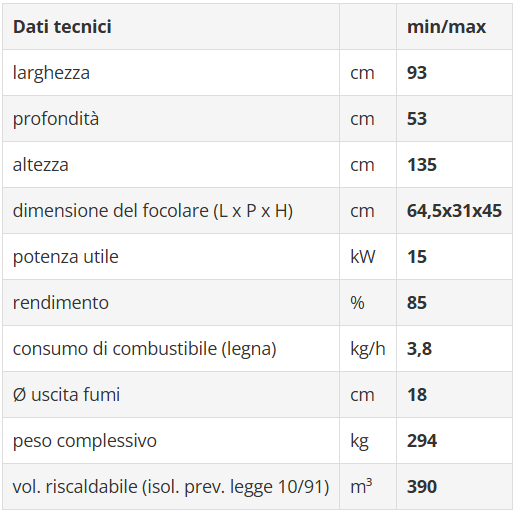The image size is (515, 512).
Task: Select the focolare value 64,5x31x45
Action: pyautogui.click(x=454, y=211)
